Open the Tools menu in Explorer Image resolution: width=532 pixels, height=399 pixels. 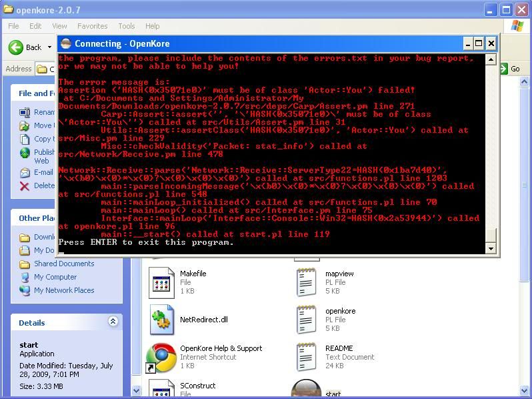tap(127, 26)
